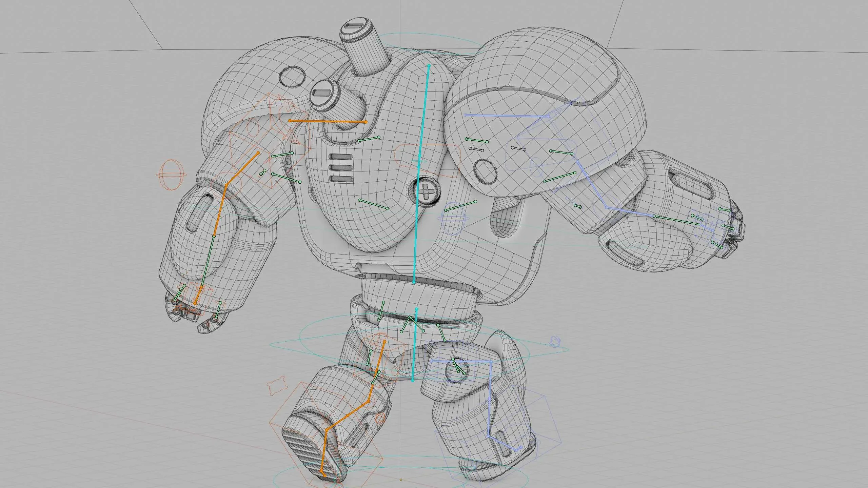Click the chest vent slots
Viewport: 868px width, 488px height.
(x=341, y=168)
